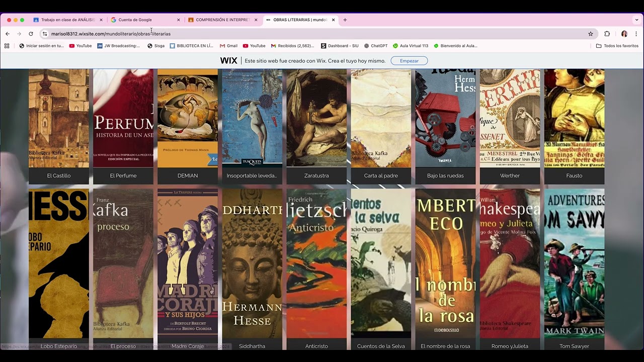The height and width of the screenshot is (362, 644).
Task: Open Romeo y Julieta book cover
Action: pyautogui.click(x=510, y=263)
